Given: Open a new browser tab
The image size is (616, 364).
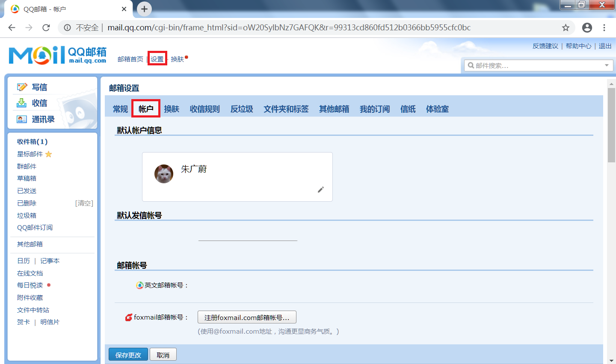Looking at the screenshot, I should click(x=144, y=9).
